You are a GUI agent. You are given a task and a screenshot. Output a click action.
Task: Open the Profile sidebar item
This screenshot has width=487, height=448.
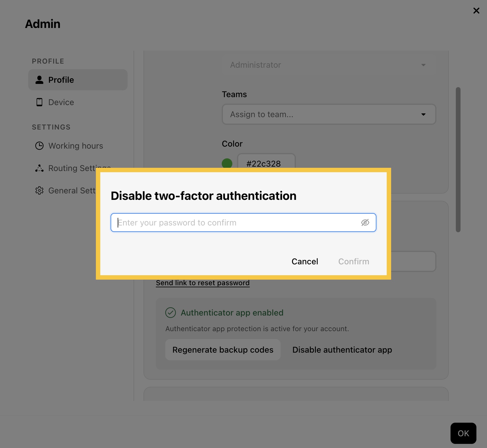[x=78, y=80]
